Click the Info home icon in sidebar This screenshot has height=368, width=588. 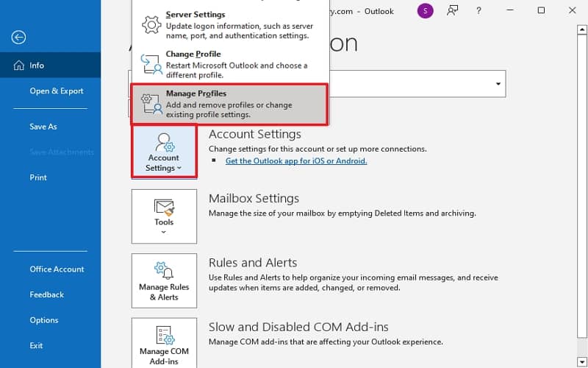[18, 66]
